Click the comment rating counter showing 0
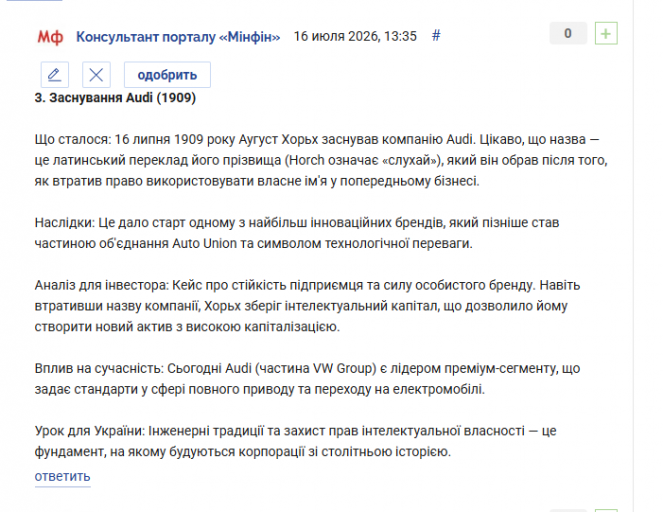 click(x=568, y=33)
